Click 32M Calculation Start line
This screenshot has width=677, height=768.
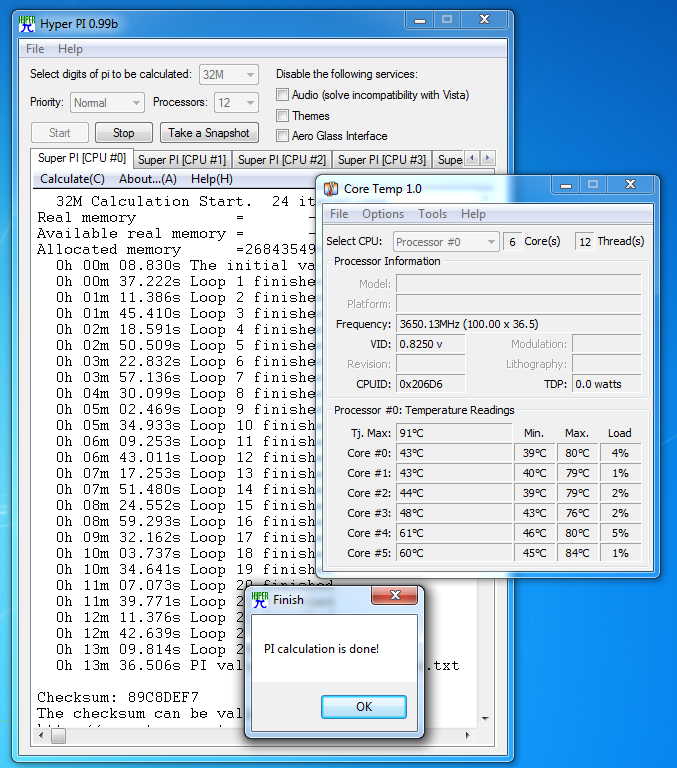(x=186, y=201)
